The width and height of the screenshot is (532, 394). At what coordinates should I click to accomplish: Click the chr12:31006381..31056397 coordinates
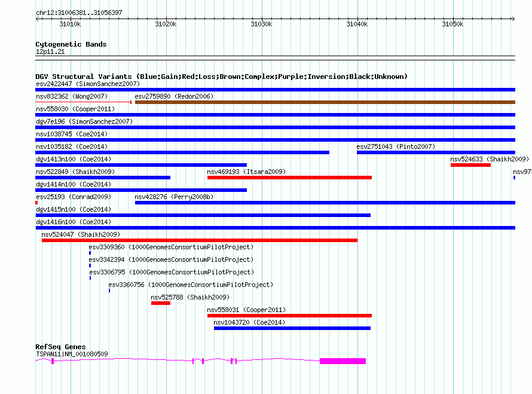79,13
